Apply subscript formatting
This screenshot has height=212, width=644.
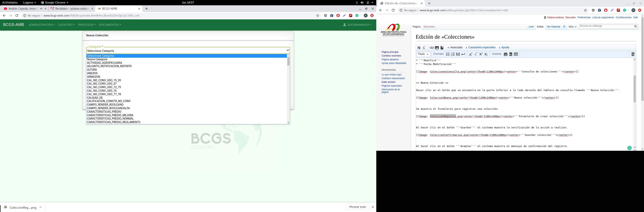[x=486, y=54]
